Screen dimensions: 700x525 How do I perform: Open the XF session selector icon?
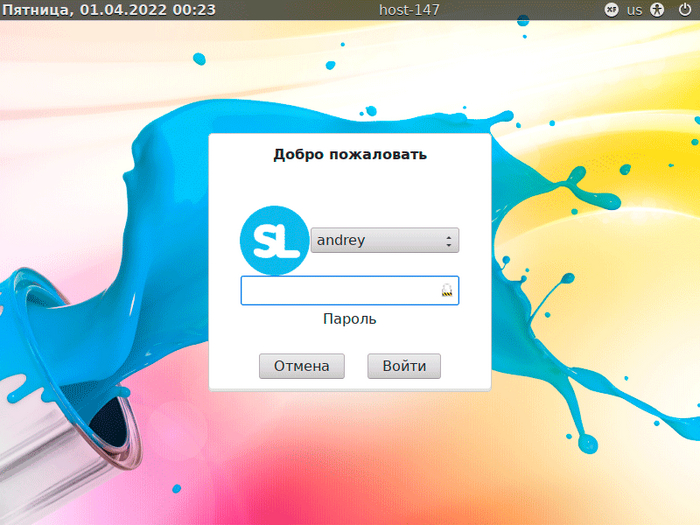(x=611, y=9)
